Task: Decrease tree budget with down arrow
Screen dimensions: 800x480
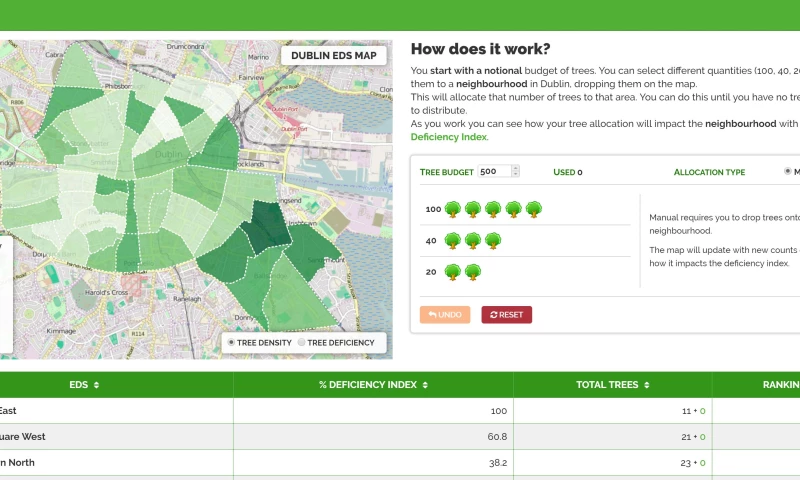Action: 515,174
